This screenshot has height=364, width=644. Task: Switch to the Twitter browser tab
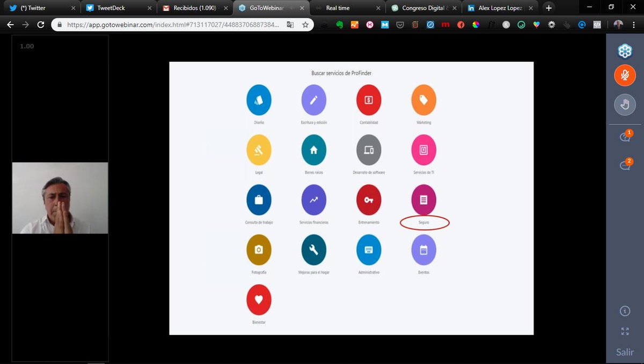[x=42, y=8]
